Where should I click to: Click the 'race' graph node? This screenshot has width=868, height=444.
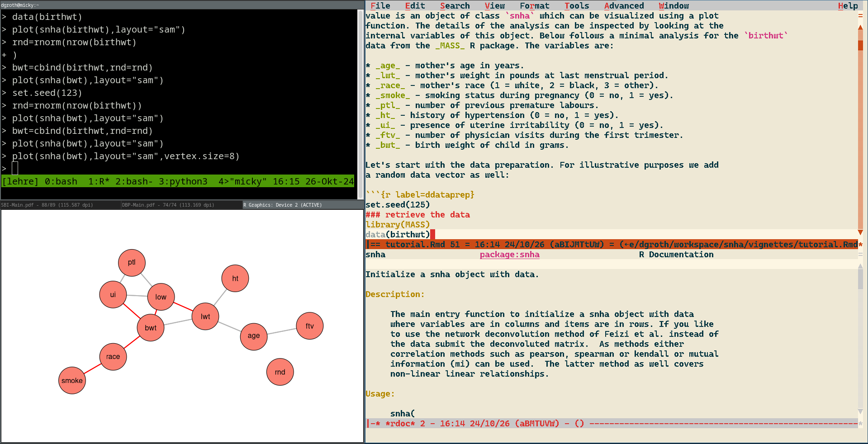click(113, 357)
